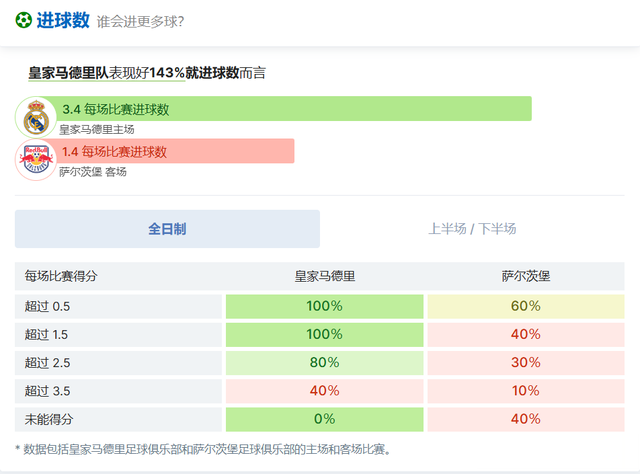Click the 80% cell for 超过 2.5
This screenshot has height=474, width=640.
click(x=324, y=363)
